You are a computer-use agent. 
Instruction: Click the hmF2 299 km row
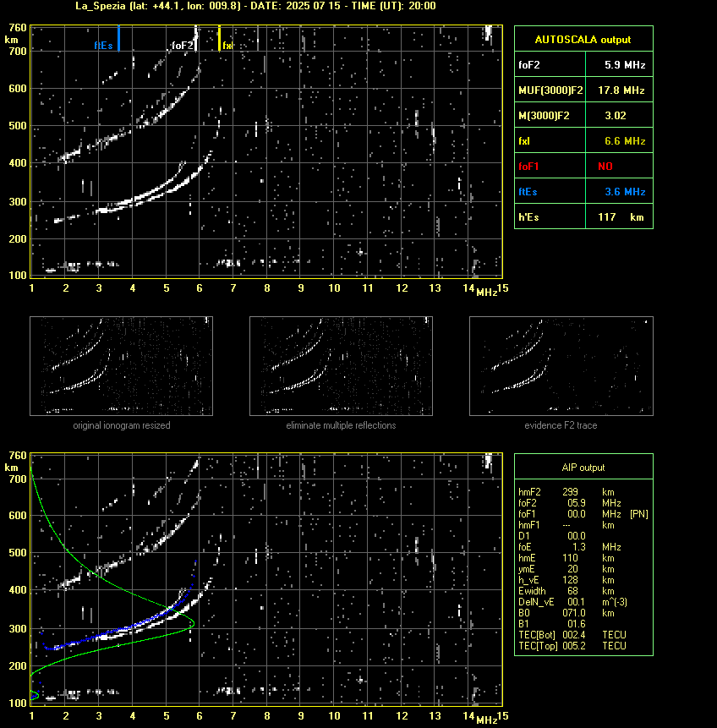pos(566,492)
